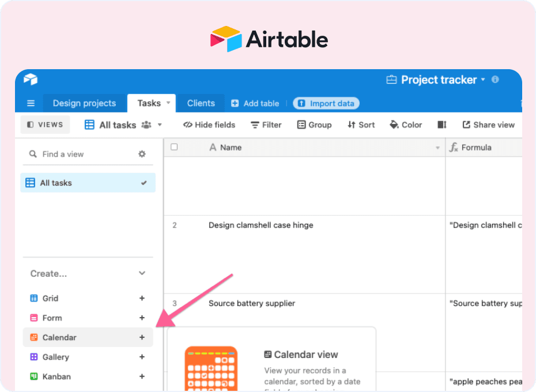
Task: Click the Calendar view preview thumbnail
Action: 212,369
